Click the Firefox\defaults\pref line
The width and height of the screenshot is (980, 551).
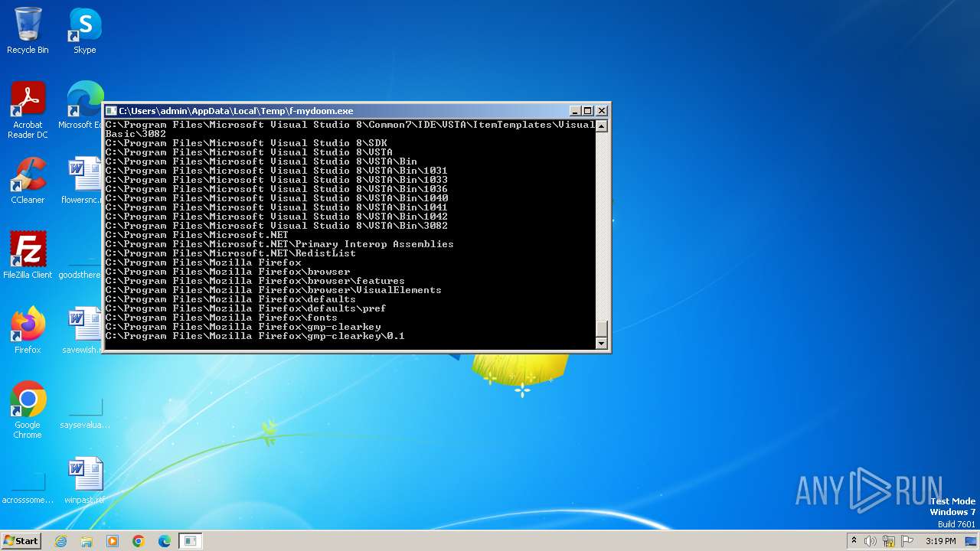(x=246, y=308)
